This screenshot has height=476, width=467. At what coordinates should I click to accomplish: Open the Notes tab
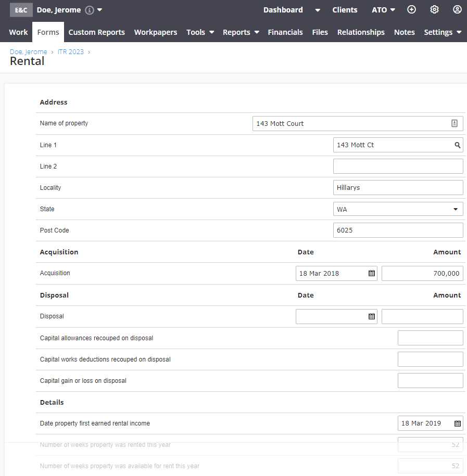[404, 32]
